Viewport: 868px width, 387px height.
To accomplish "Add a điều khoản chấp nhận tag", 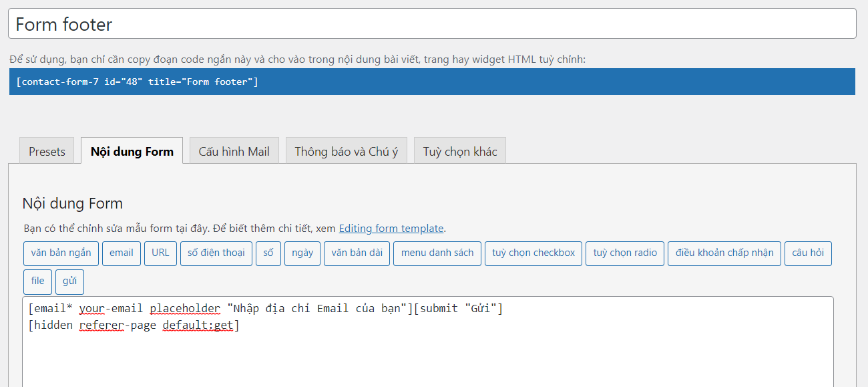I will [x=724, y=253].
